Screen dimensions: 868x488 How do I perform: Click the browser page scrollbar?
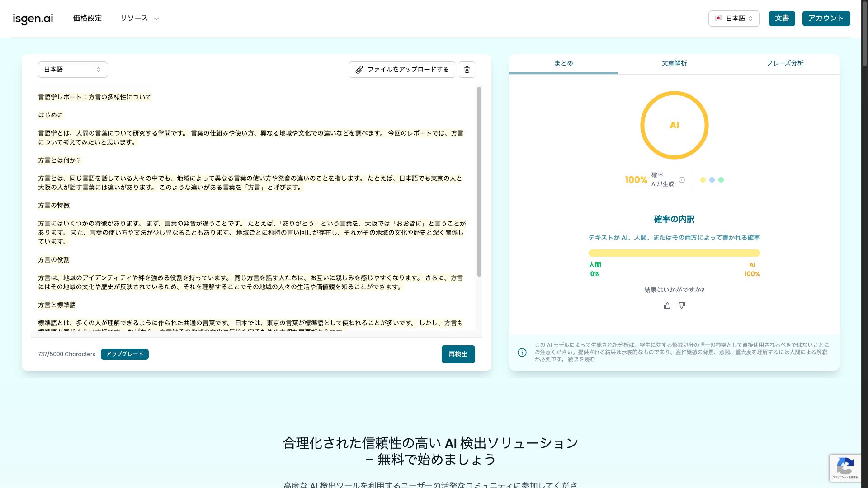click(x=864, y=34)
